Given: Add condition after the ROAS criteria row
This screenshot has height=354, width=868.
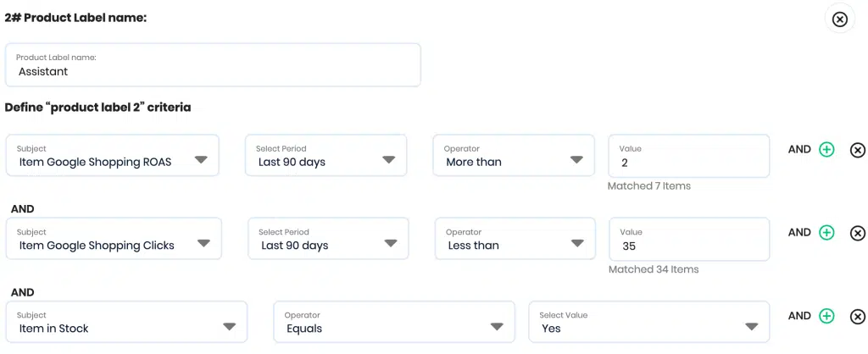Looking at the screenshot, I should coord(826,149).
